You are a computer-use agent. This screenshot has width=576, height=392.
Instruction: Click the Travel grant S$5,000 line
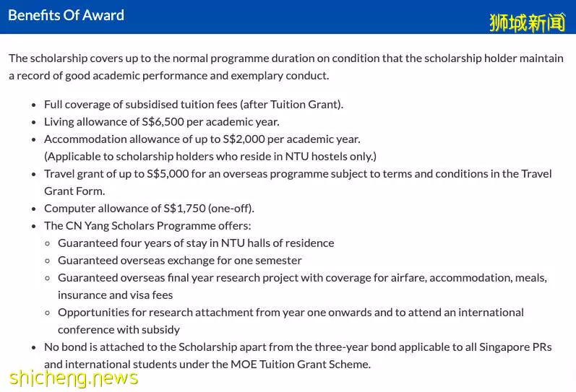click(298, 173)
